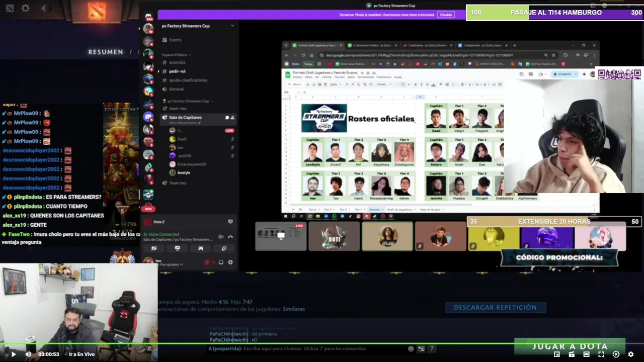Open microphone input options arrow
The width and height of the screenshot is (644, 362).
[x=212, y=262]
